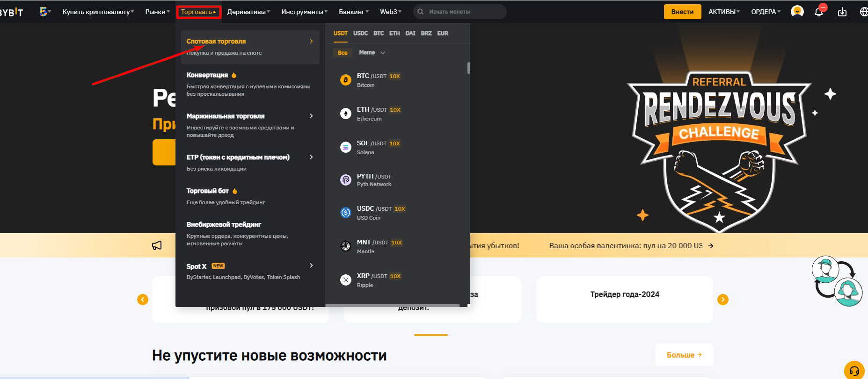Expand the Банкинг menu
Image resolution: width=868 pixels, height=379 pixels.
[354, 12]
